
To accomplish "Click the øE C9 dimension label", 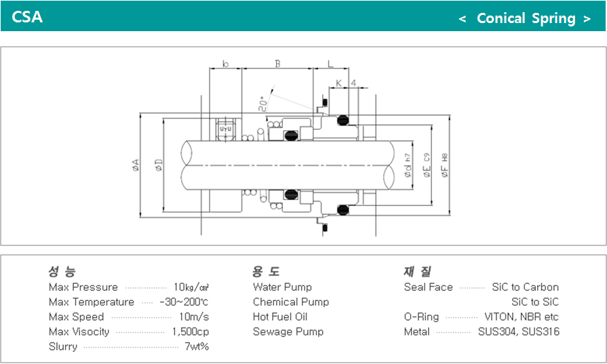I will pos(427,165).
